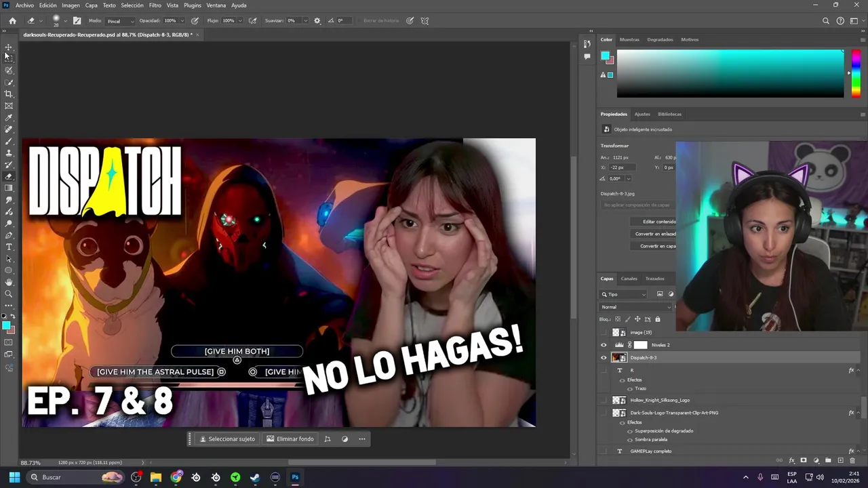Image resolution: width=868 pixels, height=488 pixels.
Task: Click the hue slider strip
Action: 856,74
